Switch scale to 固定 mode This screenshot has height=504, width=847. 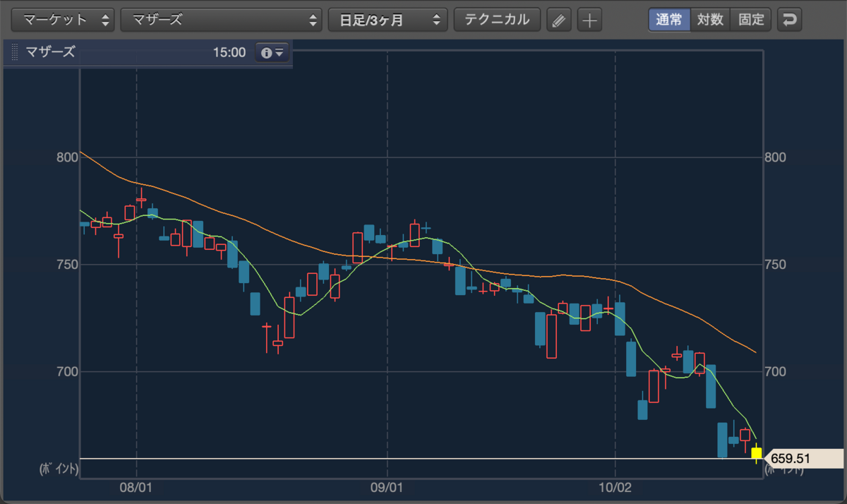(x=751, y=20)
